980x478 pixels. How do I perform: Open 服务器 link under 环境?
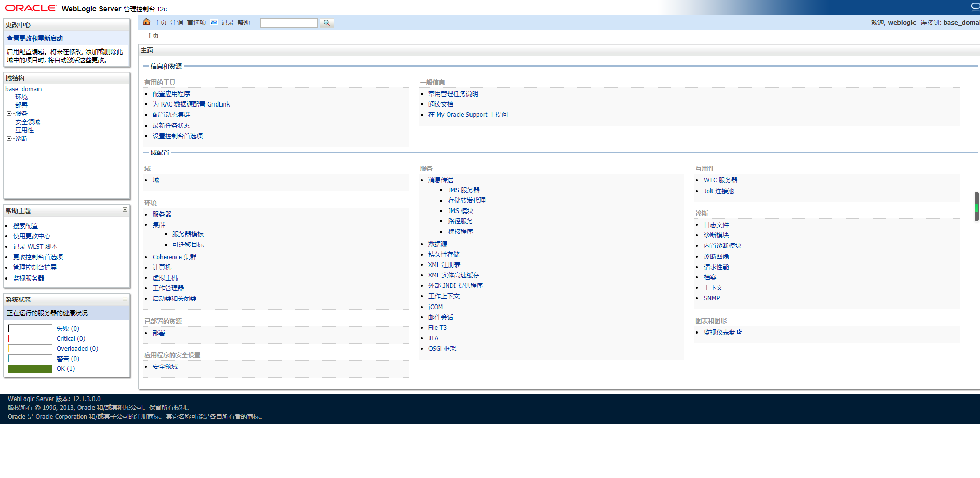coord(162,215)
